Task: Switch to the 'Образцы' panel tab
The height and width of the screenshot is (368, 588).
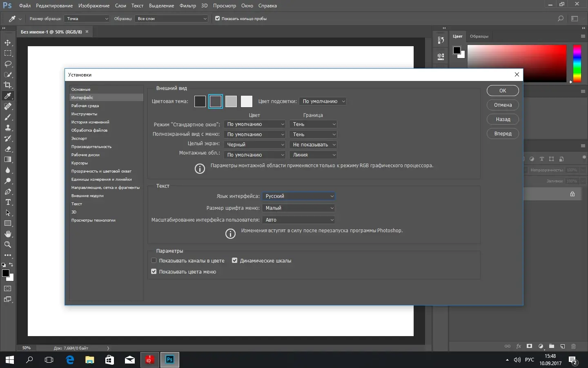Action: pos(479,36)
